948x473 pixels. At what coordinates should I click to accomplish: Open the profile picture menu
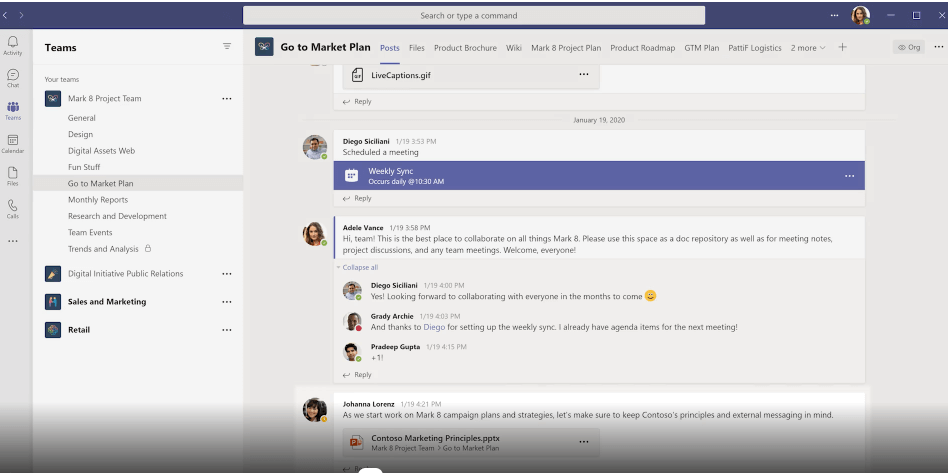[860, 15]
